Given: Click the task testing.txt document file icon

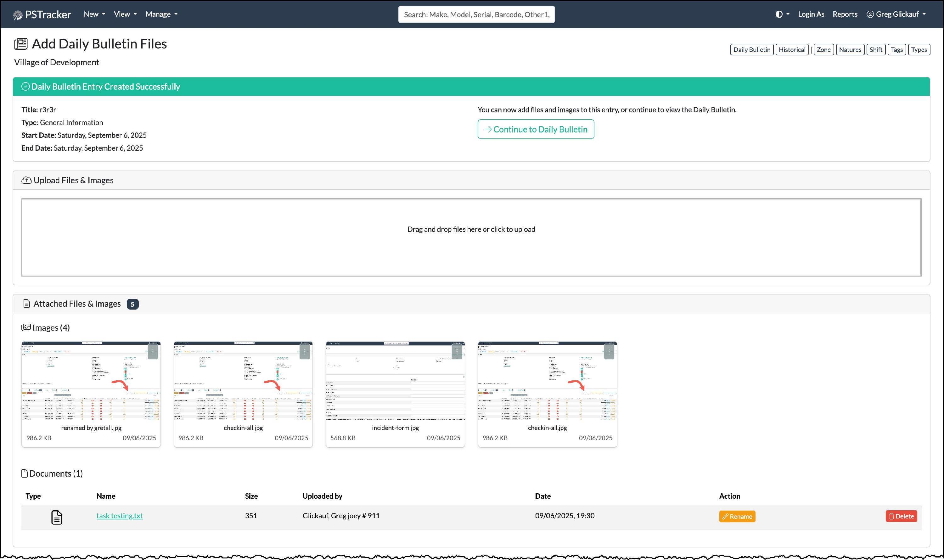Looking at the screenshot, I should pyautogui.click(x=57, y=517).
